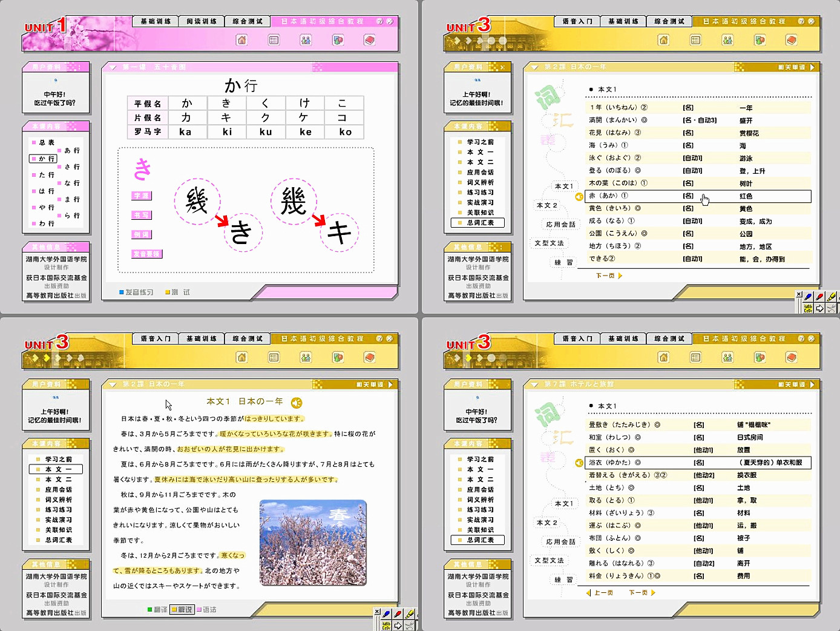Open the two-people icon in the 第2課 vocabulary window

point(728,40)
